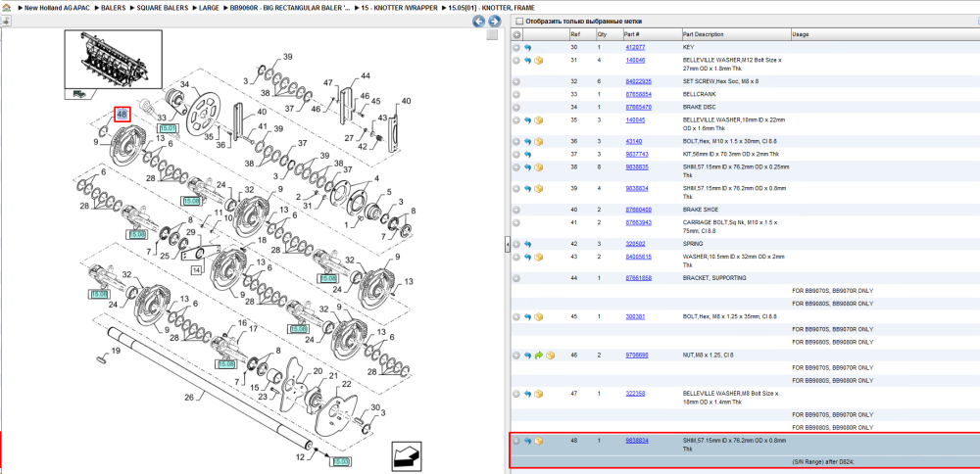Image resolution: width=980 pixels, height=474 pixels.
Task: Add part ref 44 with plus icon
Action: tap(516, 278)
